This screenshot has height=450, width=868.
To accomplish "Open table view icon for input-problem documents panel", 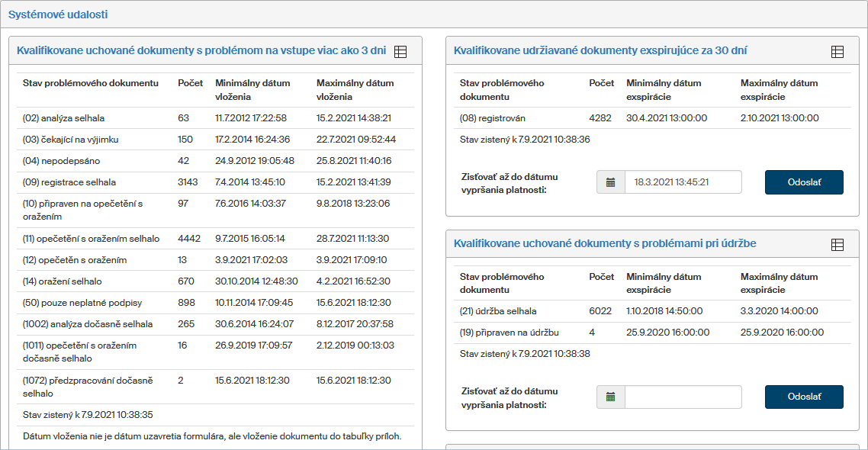I will pyautogui.click(x=400, y=52).
